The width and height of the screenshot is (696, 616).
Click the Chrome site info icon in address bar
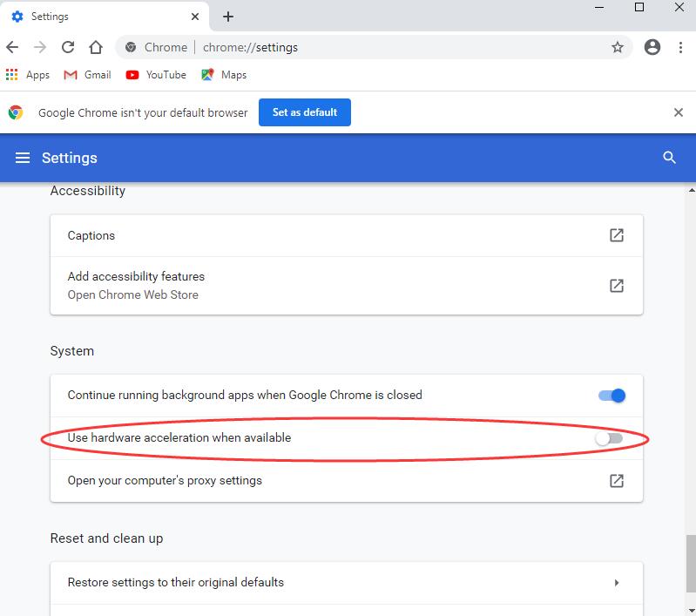point(131,47)
